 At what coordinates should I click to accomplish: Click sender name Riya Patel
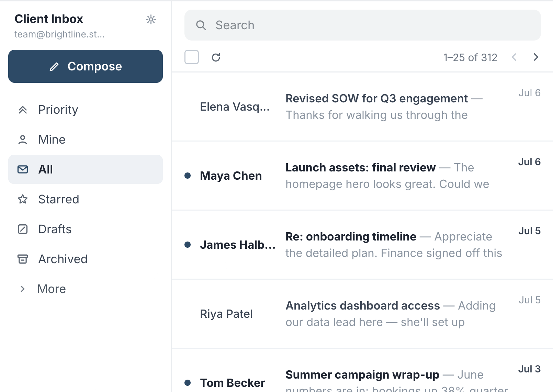click(x=226, y=314)
